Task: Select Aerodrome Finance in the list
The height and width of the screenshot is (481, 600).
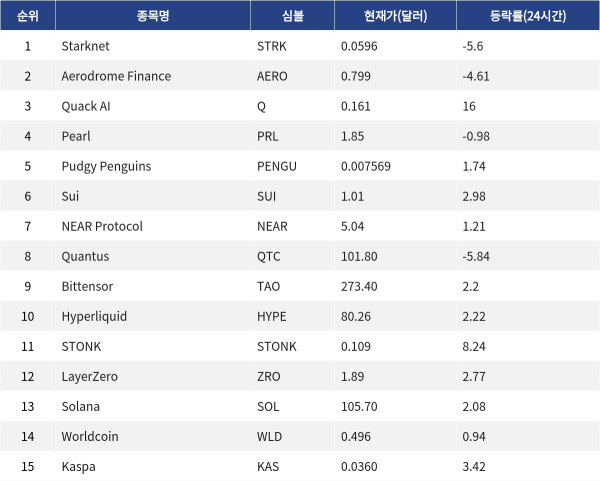Action: tap(116, 76)
